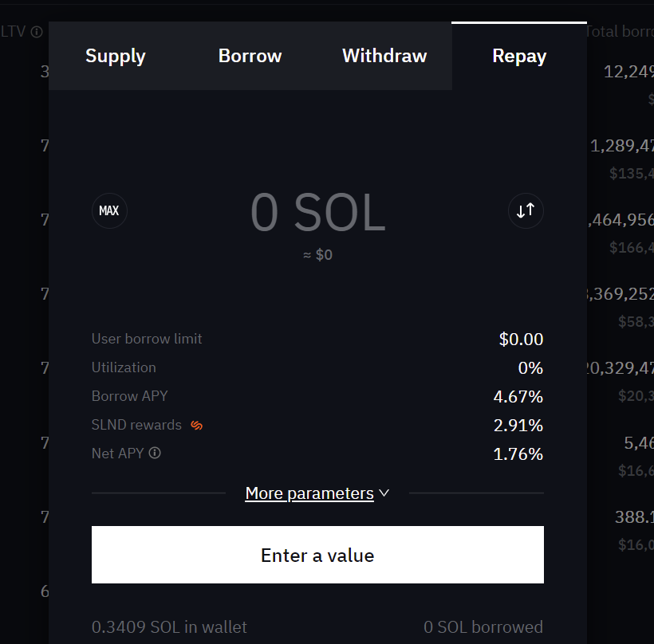
Task: Sort by the Total borrow column header
Action: click(620, 32)
